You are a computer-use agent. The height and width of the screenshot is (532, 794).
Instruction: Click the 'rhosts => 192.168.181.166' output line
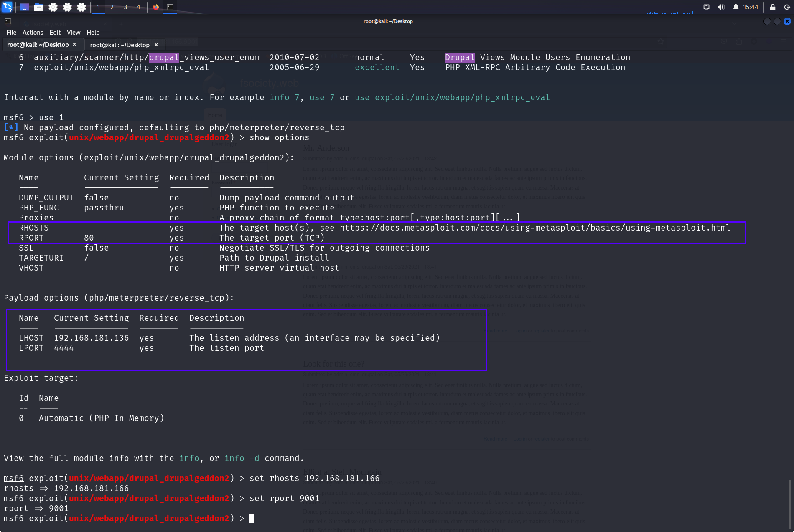(x=66, y=488)
